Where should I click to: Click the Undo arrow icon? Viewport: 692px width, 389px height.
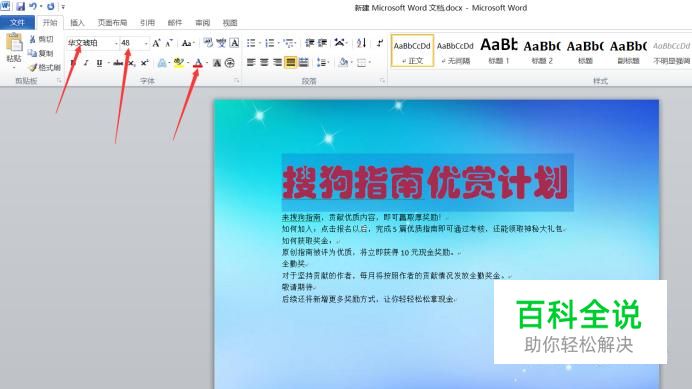pyautogui.click(x=33, y=7)
